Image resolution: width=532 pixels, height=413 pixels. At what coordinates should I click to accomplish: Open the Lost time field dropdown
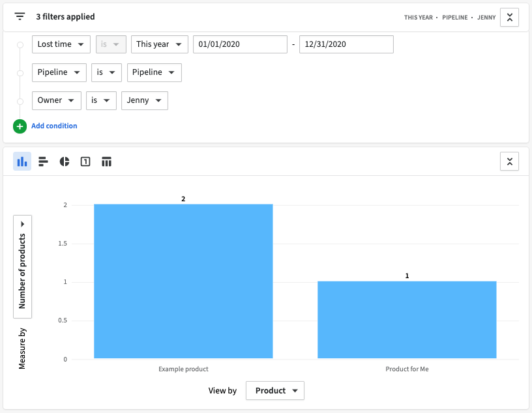coord(61,44)
